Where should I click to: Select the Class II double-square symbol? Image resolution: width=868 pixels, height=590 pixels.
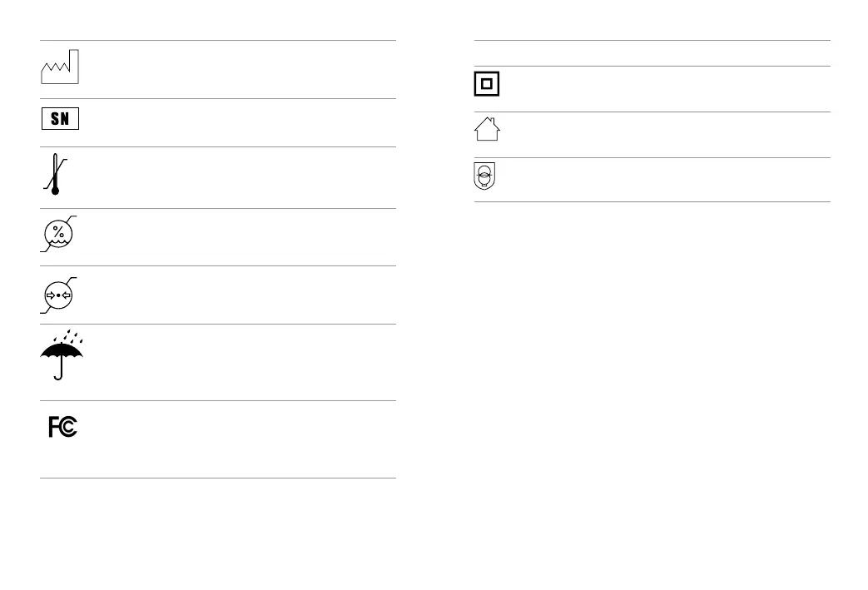487,83
